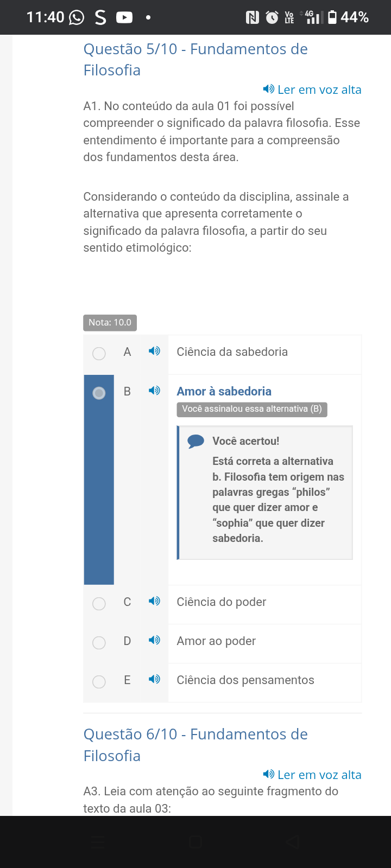Click the Nota: 10.0 grade badge
Image resolution: width=391 pixels, height=868 pixels.
point(110,322)
